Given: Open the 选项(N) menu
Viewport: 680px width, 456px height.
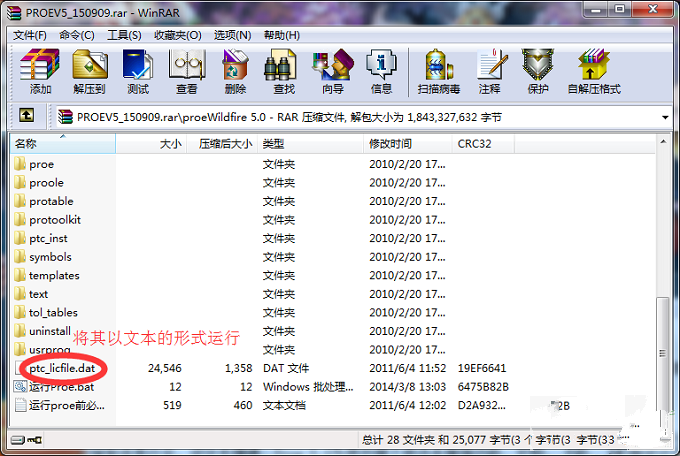Looking at the screenshot, I should pyautogui.click(x=232, y=35).
